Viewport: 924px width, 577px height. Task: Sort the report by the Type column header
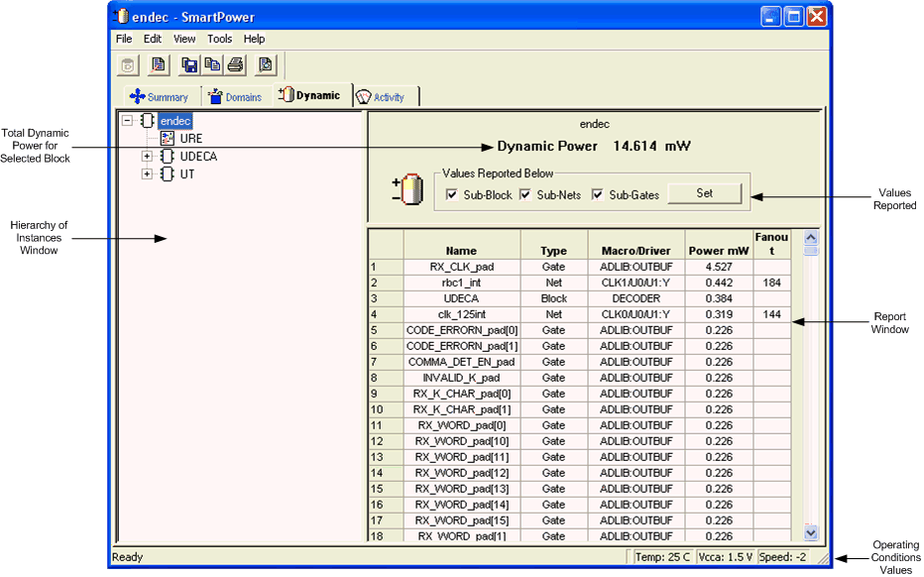coord(553,244)
